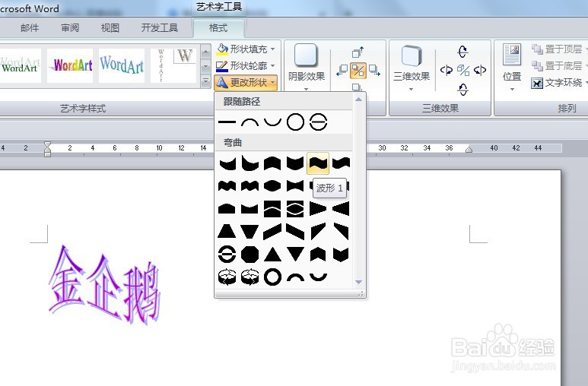This screenshot has height=386, width=588.
Task: Pick the fade-right triangle pointing right
Action: (318, 209)
